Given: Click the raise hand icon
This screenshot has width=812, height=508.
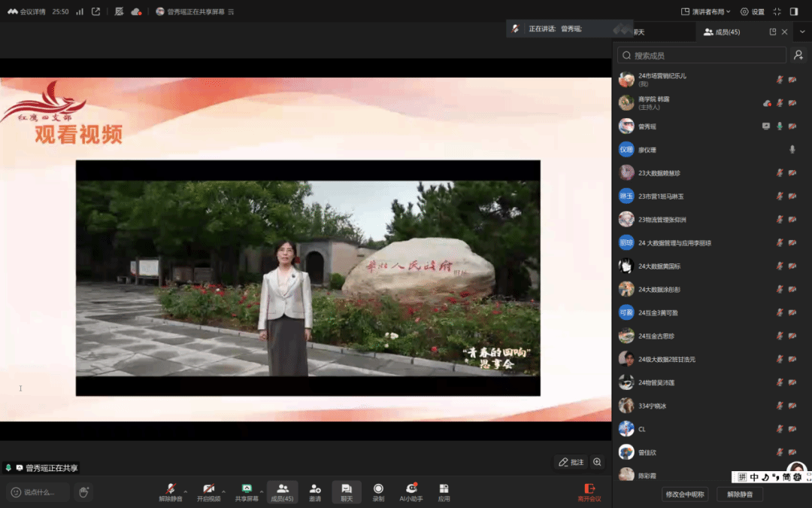Looking at the screenshot, I should [84, 492].
